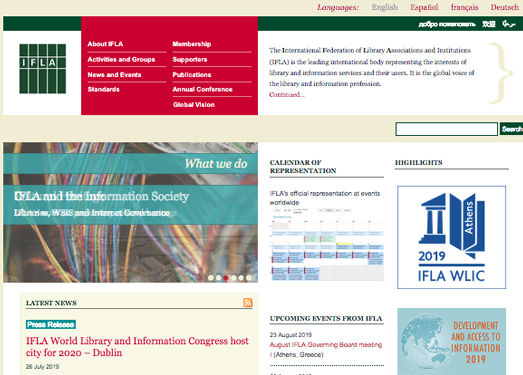Open News and Events menu
The height and width of the screenshot is (375, 523).
114,75
